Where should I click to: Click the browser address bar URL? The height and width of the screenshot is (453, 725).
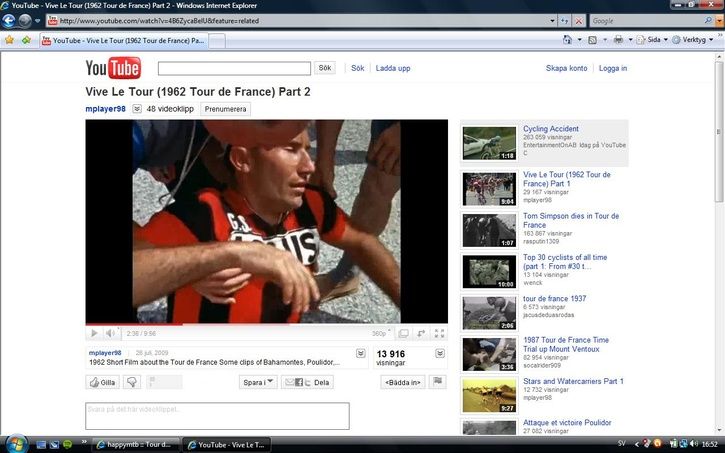pyautogui.click(x=160, y=21)
